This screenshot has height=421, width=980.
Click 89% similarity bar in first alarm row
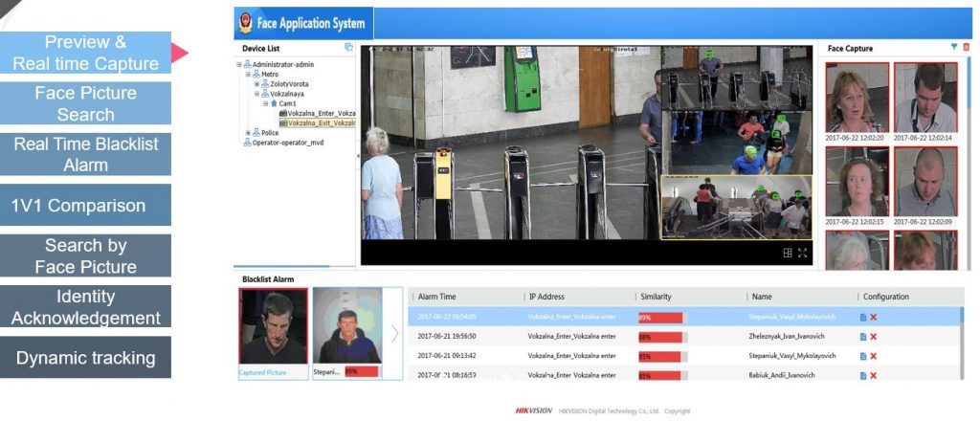click(662, 318)
